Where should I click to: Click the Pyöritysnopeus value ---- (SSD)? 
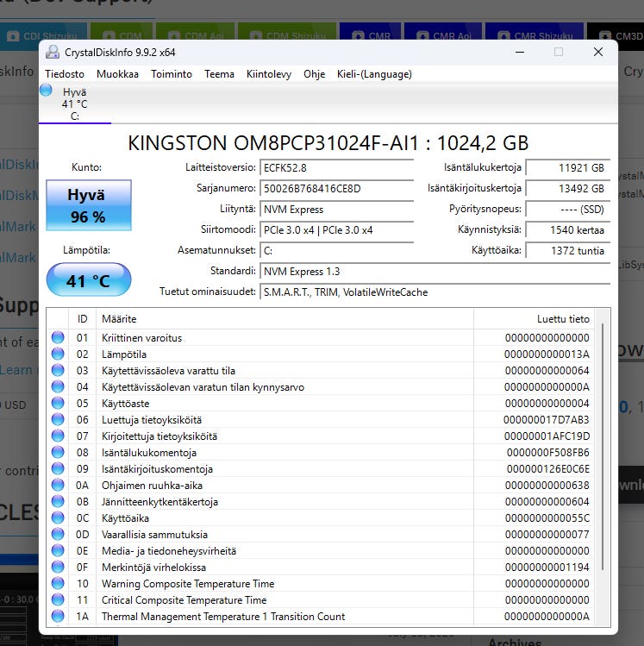tap(568, 210)
